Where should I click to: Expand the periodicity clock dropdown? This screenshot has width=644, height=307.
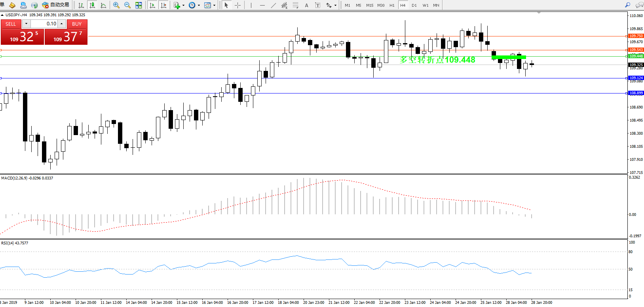tap(199, 6)
